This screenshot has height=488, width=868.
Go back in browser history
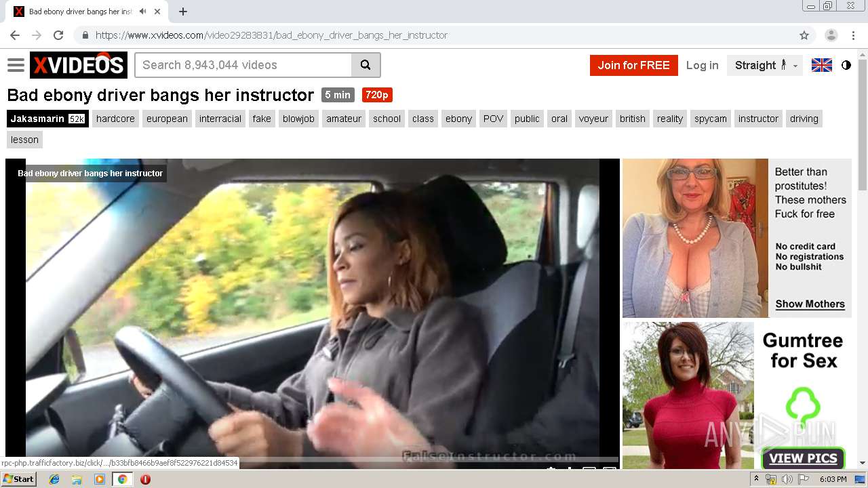pos(15,35)
